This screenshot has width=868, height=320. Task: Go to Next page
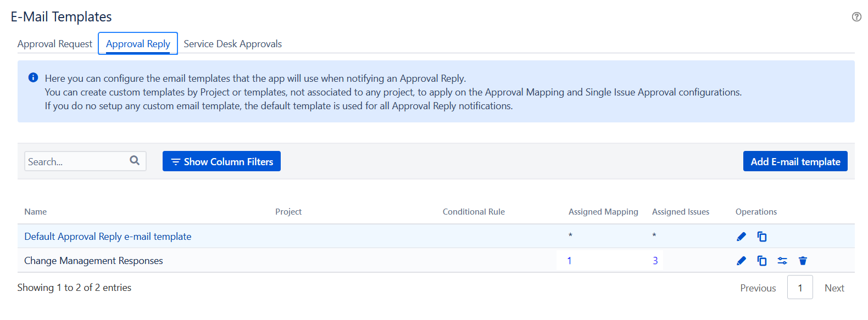(834, 288)
